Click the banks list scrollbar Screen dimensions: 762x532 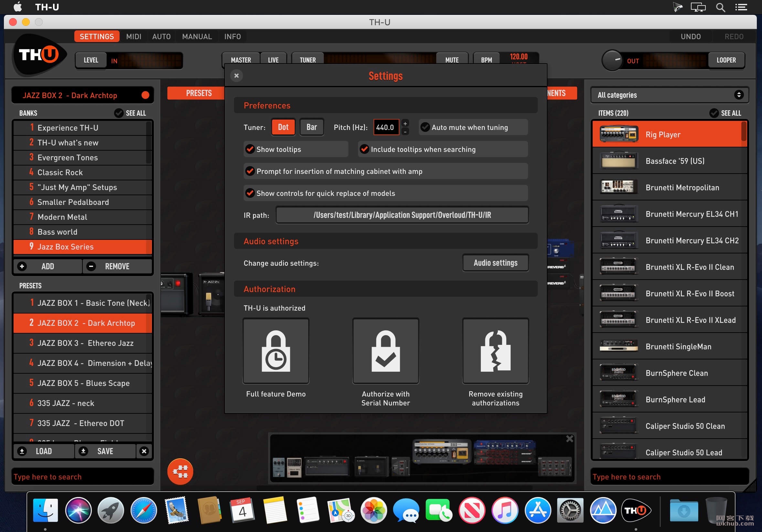tap(149, 143)
